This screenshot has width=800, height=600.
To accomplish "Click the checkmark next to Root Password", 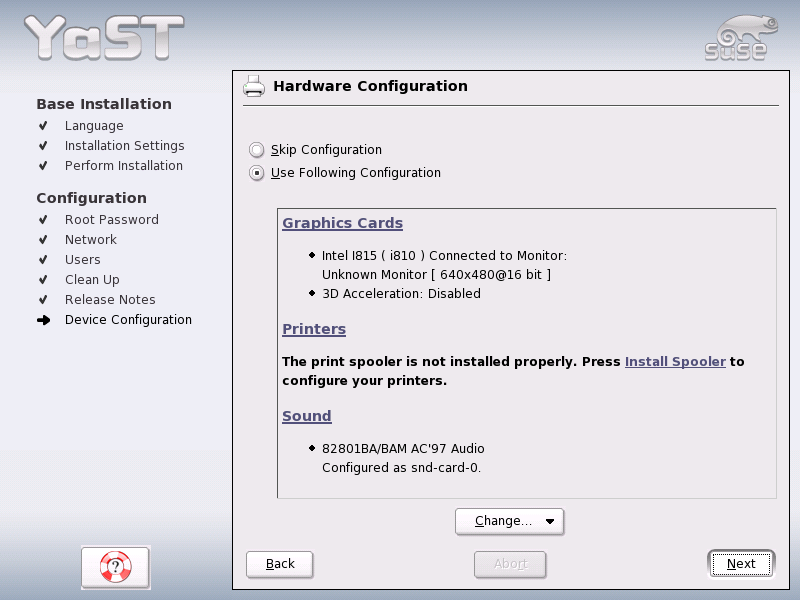I will point(43,219).
